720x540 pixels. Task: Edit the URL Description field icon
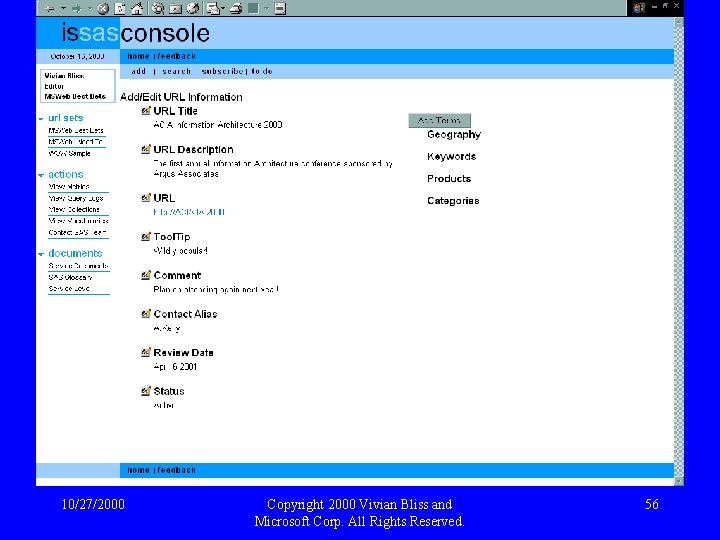click(x=146, y=149)
